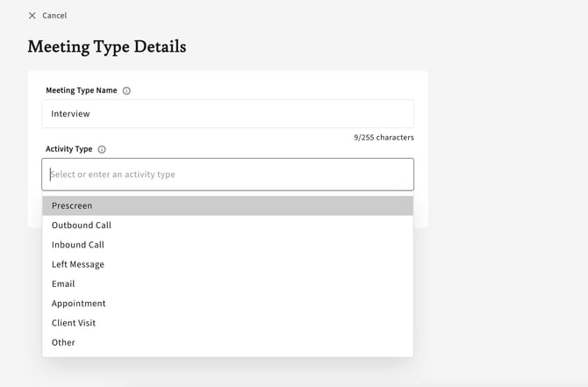The width and height of the screenshot is (588, 387).
Task: Click the Meeting Type Name label
Action: click(x=82, y=90)
